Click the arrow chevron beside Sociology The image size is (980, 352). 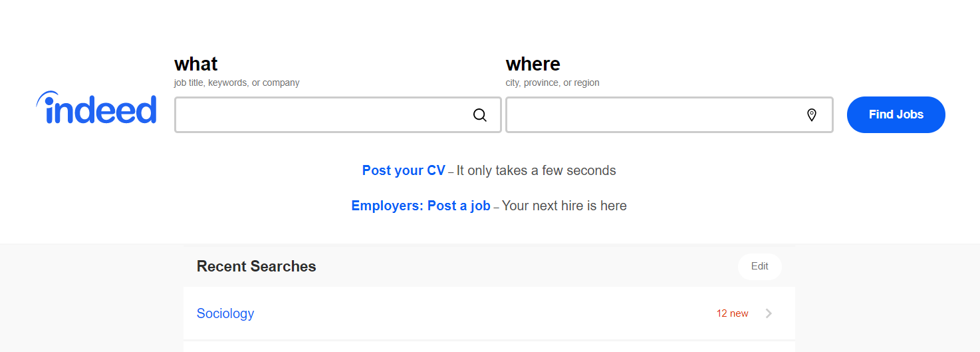click(769, 313)
